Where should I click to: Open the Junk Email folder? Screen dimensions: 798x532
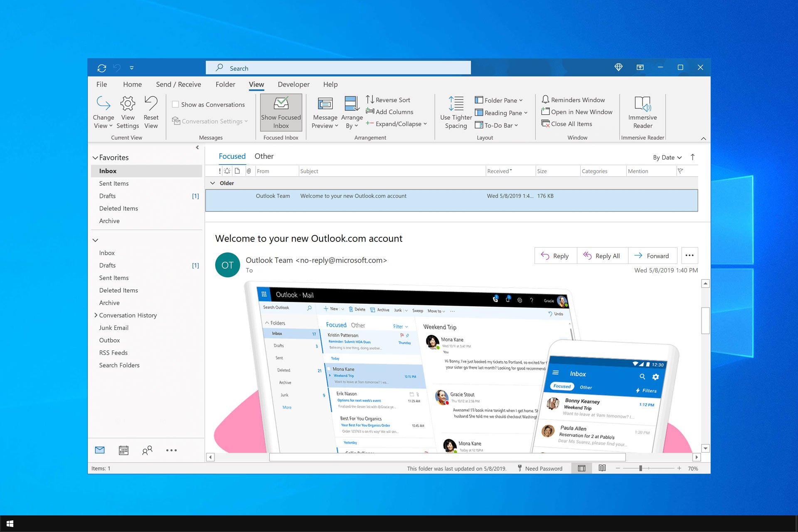(x=146, y=328)
